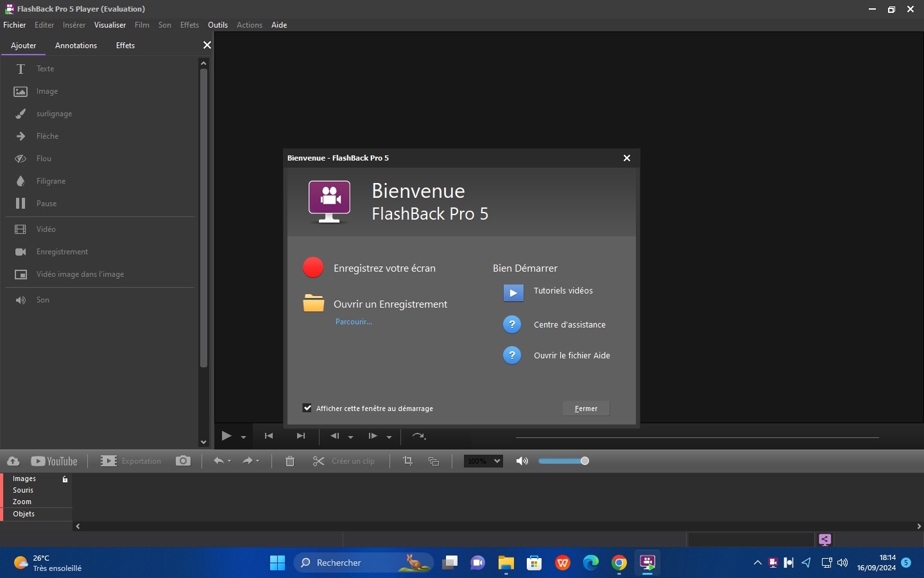The width and height of the screenshot is (924, 578).
Task: Open the play button dropdown arrow
Action: (x=243, y=437)
